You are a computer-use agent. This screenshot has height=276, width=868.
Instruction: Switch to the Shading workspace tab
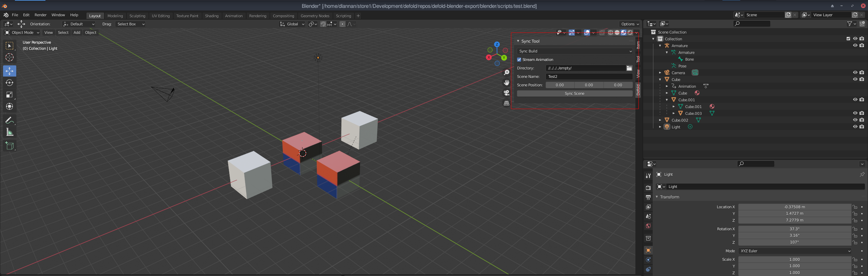pyautogui.click(x=212, y=16)
